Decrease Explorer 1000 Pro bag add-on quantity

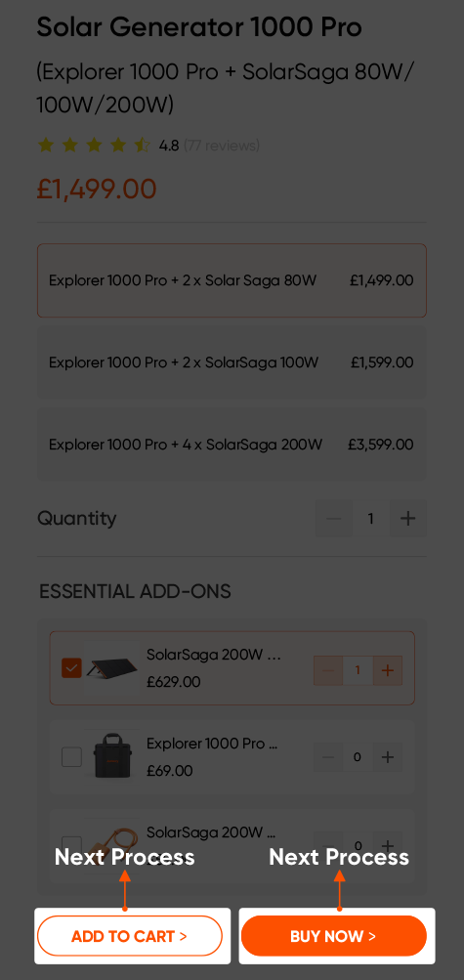click(x=328, y=757)
